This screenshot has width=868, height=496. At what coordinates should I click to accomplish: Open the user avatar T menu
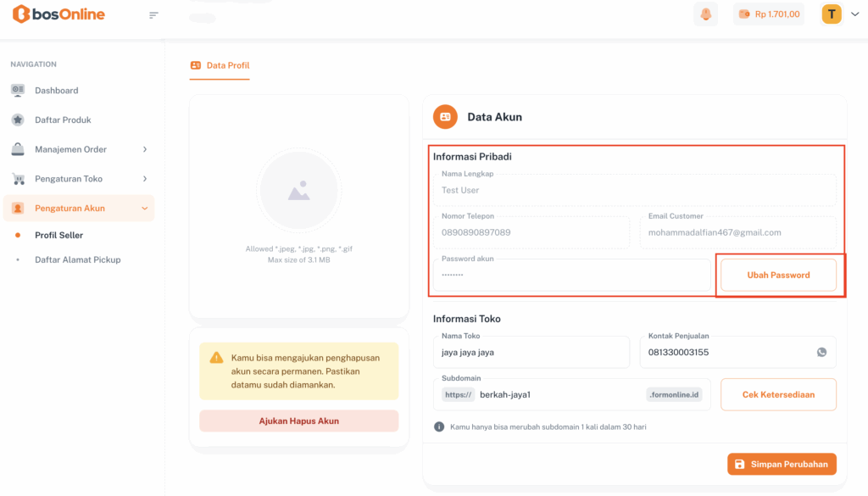[x=832, y=14]
